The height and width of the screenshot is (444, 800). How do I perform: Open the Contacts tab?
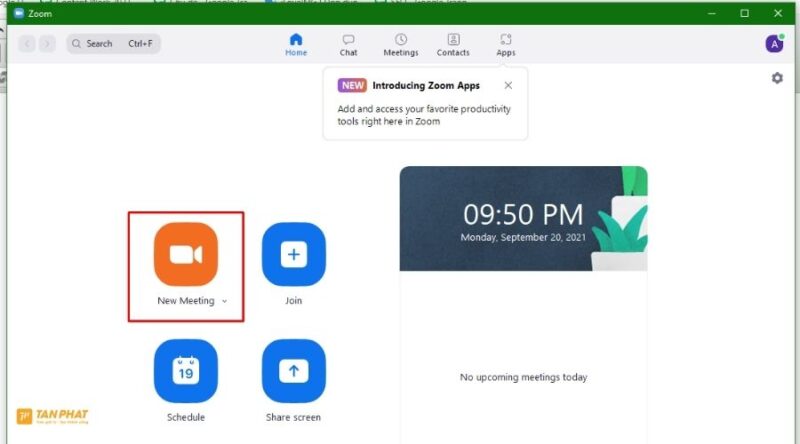(x=453, y=45)
